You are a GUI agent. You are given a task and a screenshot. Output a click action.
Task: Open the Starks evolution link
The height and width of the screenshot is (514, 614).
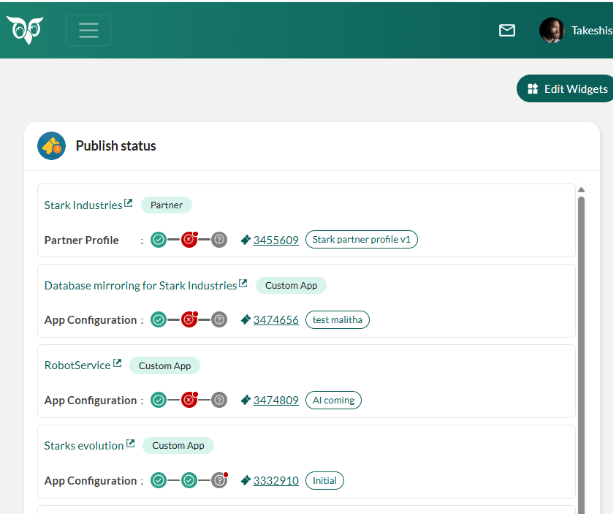[x=84, y=445]
